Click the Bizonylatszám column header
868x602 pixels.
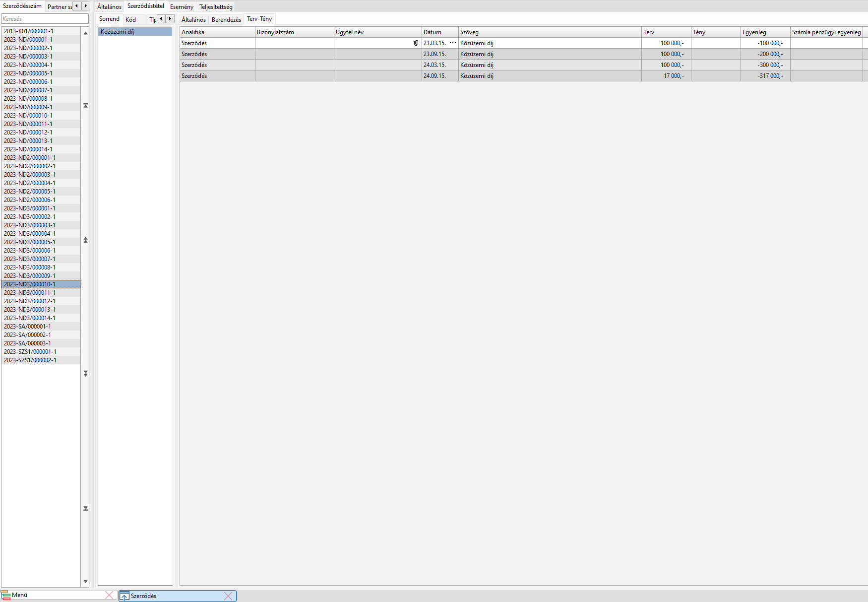tap(295, 32)
